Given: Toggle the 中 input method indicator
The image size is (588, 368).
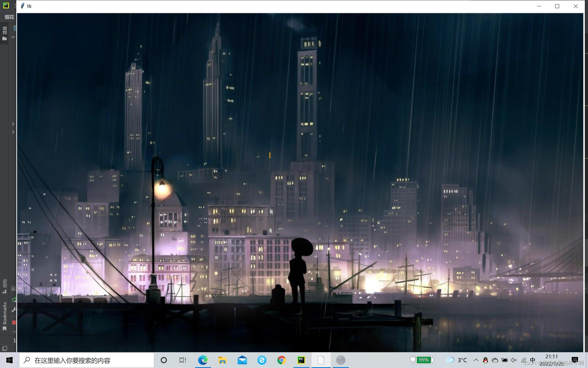Looking at the screenshot, I should point(533,360).
